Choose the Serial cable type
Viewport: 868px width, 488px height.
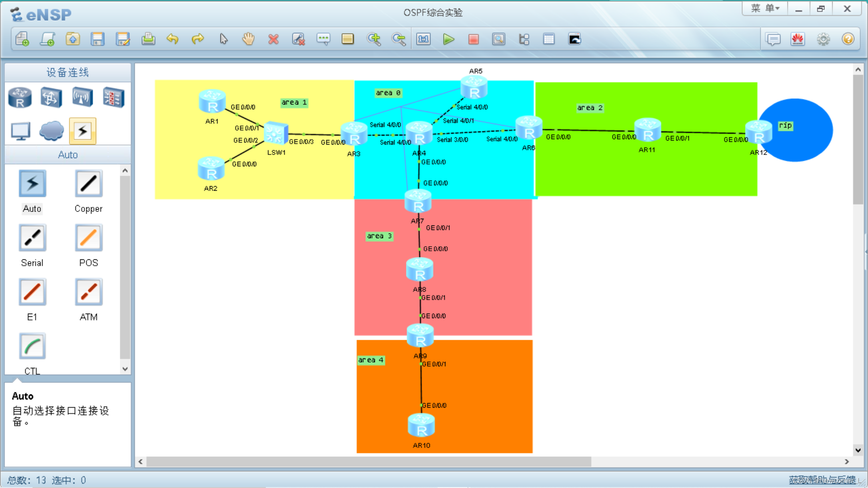pyautogui.click(x=32, y=238)
